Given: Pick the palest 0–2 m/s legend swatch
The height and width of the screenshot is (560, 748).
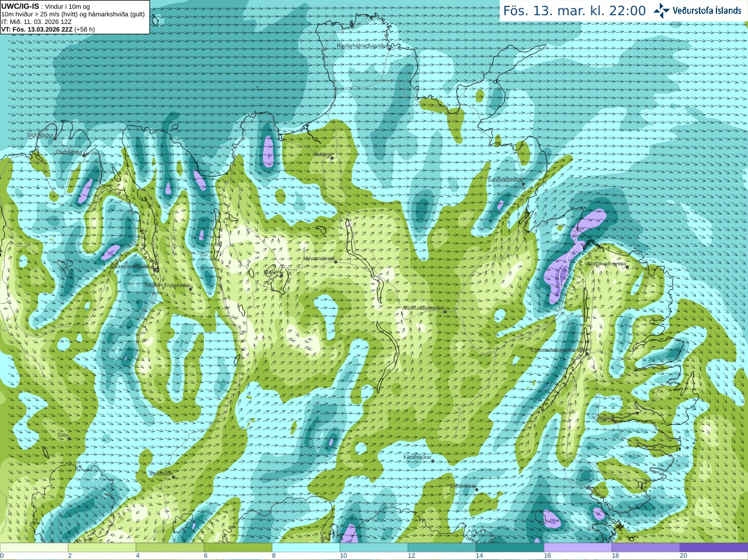Looking at the screenshot, I should point(34,548).
